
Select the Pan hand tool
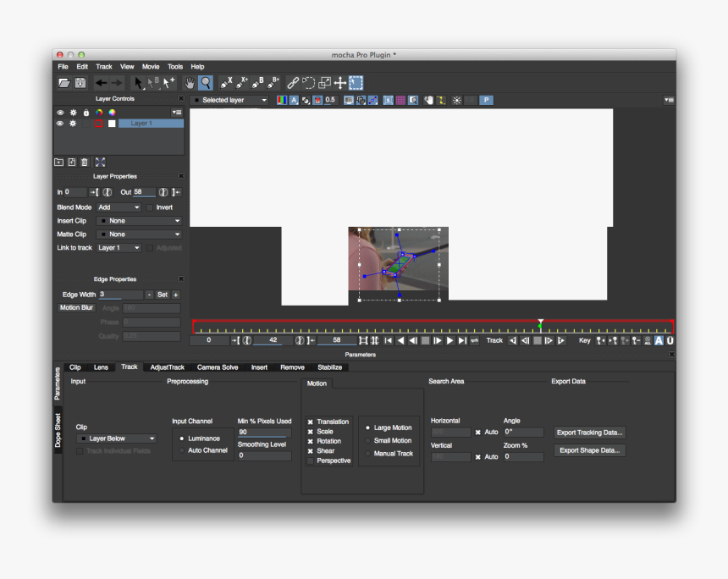pos(188,82)
